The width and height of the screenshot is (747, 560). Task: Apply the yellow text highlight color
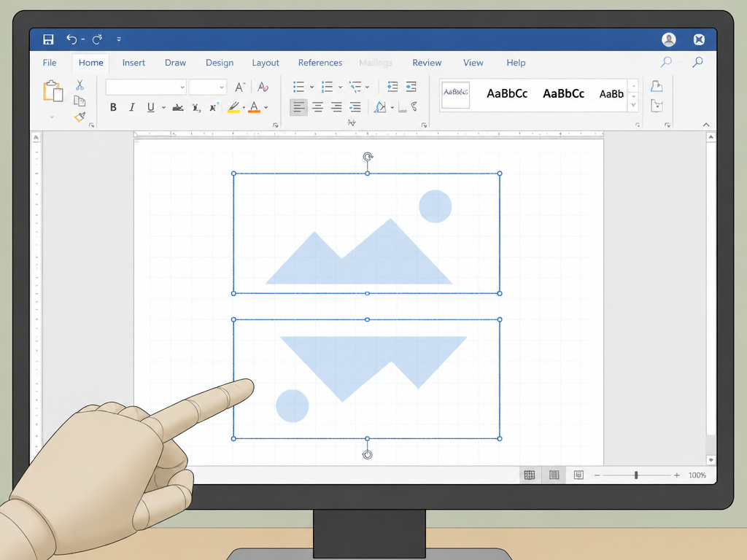233,107
